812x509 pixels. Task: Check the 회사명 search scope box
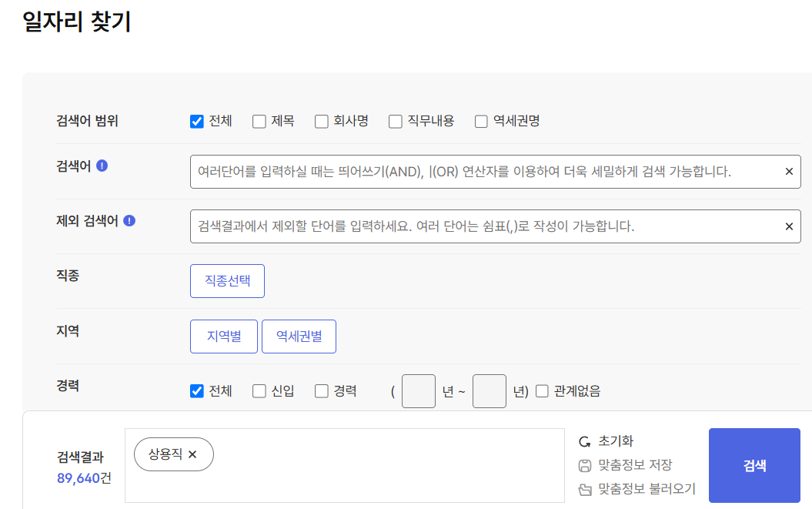322,122
